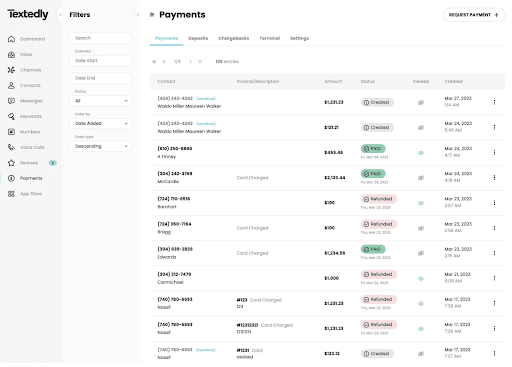The image size is (512, 367).
Task: Open Order by Date Added dropdown
Action: (101, 123)
